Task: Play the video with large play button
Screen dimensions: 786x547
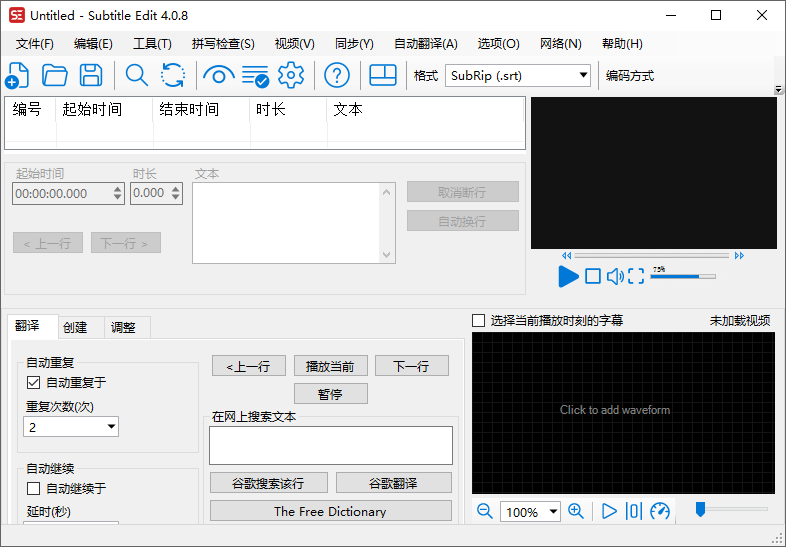Action: (568, 276)
